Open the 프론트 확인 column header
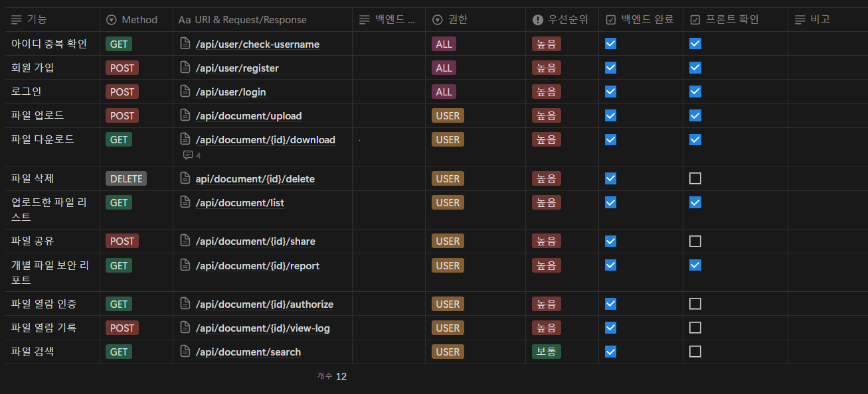The height and width of the screenshot is (394, 868). 735,20
